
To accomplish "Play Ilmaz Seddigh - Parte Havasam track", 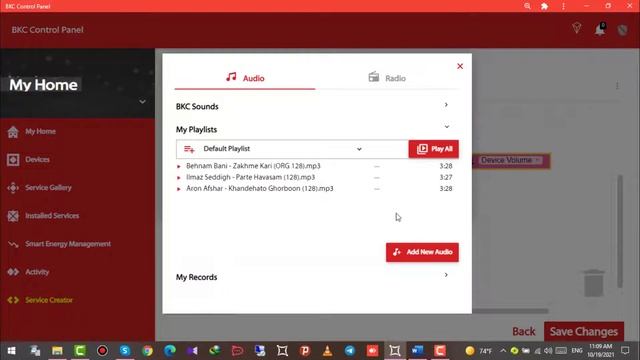I will (178, 178).
